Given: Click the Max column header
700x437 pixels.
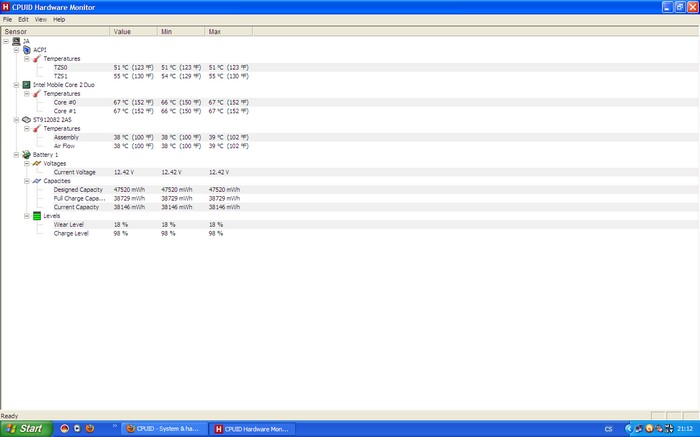Looking at the screenshot, I should (x=229, y=31).
